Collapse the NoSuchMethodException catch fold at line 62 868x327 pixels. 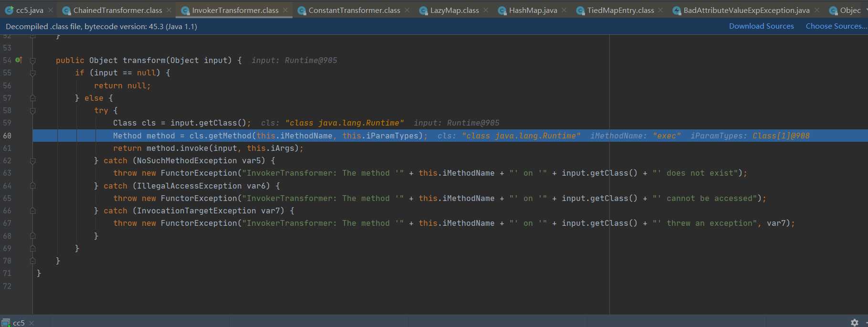(x=32, y=161)
